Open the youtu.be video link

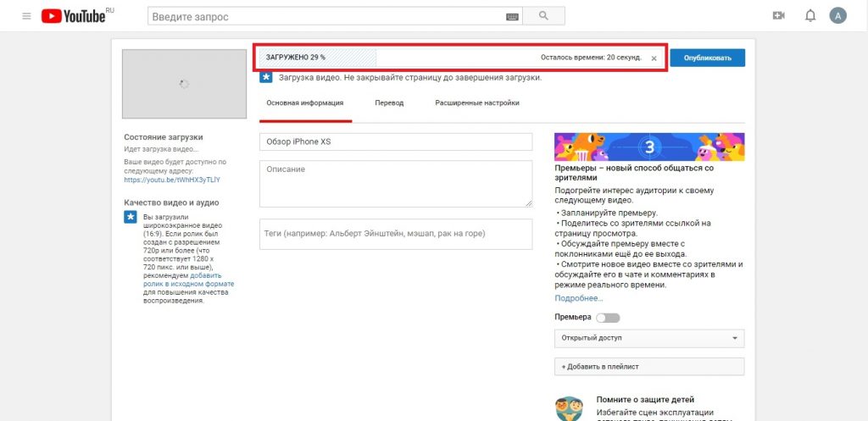coord(172,180)
